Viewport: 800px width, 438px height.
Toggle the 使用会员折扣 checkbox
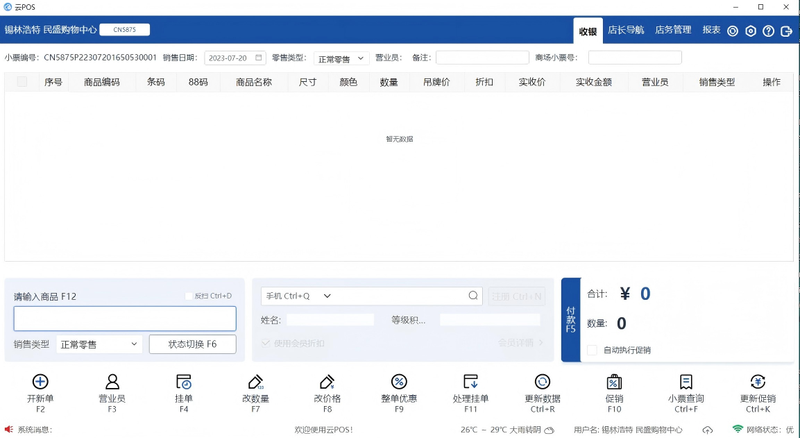[x=265, y=343]
